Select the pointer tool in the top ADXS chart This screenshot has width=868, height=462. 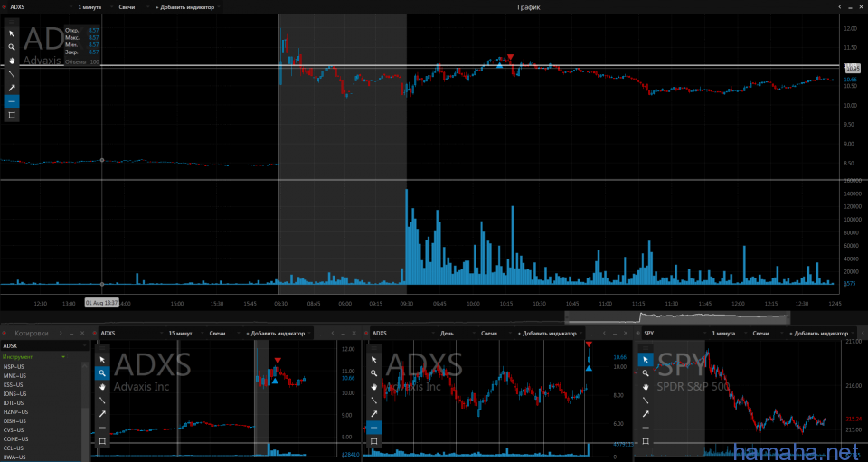click(x=12, y=33)
